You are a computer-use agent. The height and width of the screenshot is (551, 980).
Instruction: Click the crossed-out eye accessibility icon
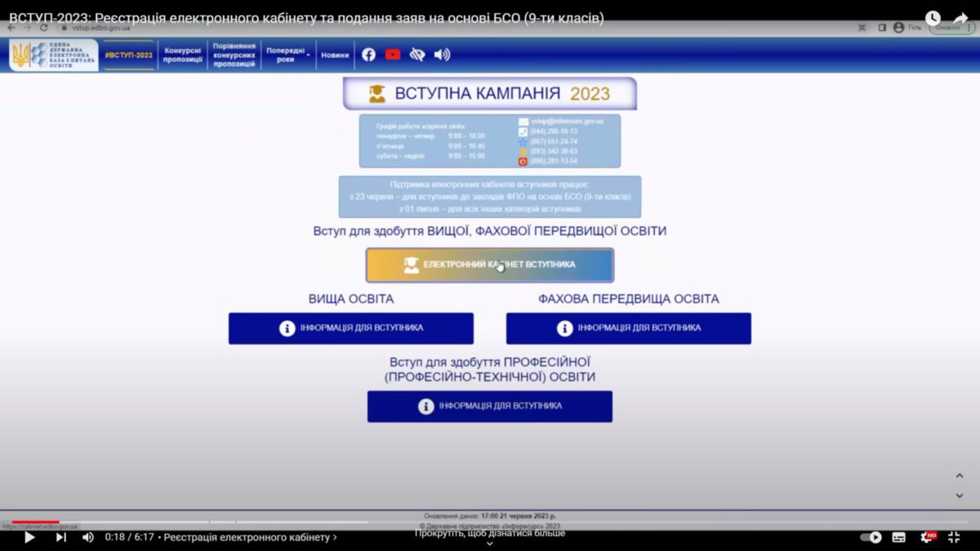(x=417, y=55)
